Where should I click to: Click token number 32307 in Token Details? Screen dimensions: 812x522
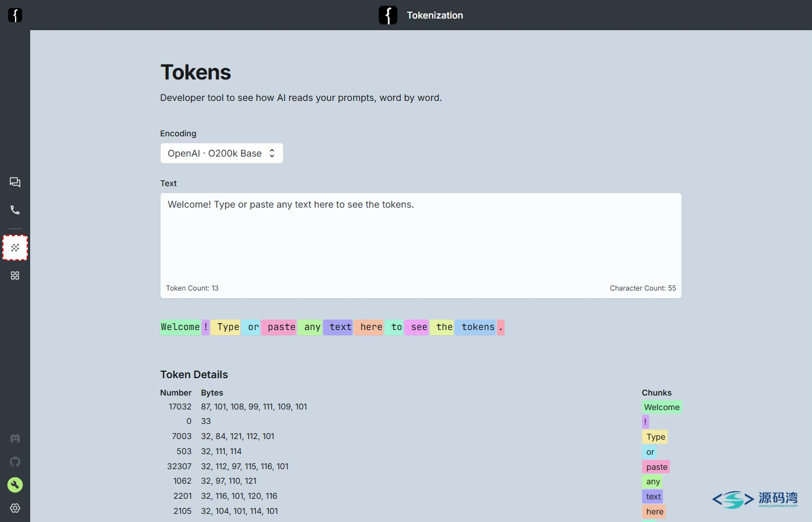[179, 466]
